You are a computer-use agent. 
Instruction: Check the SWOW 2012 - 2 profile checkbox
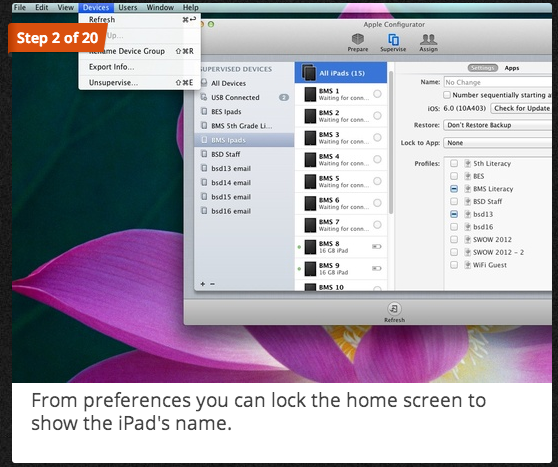(x=454, y=252)
